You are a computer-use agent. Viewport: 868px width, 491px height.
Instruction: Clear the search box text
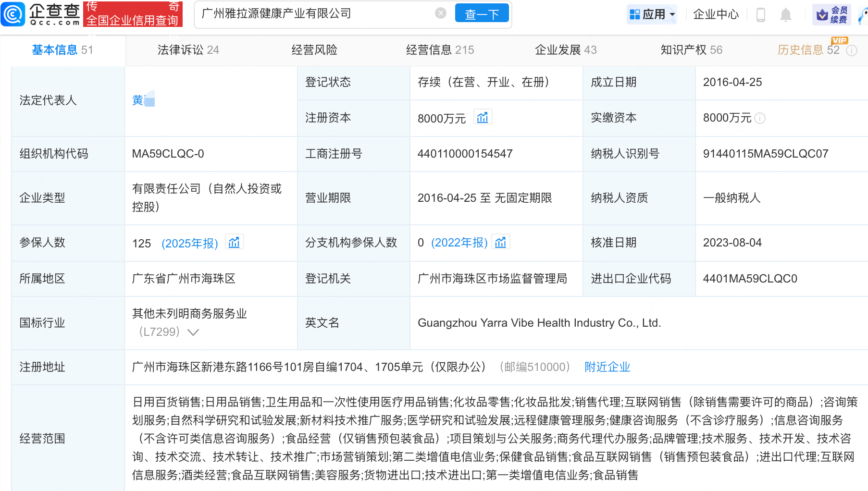tap(440, 13)
